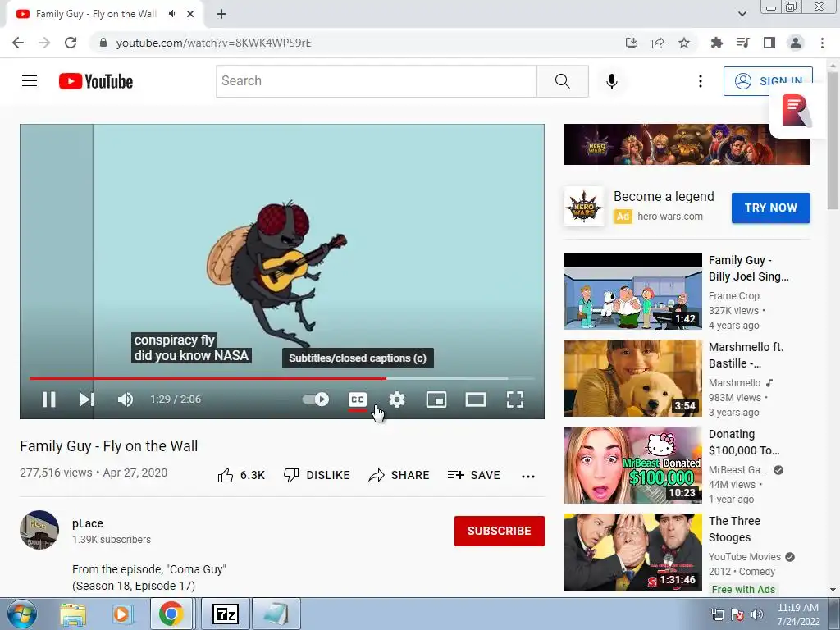Go back in browser
Image resolution: width=840 pixels, height=630 pixels.
18,43
